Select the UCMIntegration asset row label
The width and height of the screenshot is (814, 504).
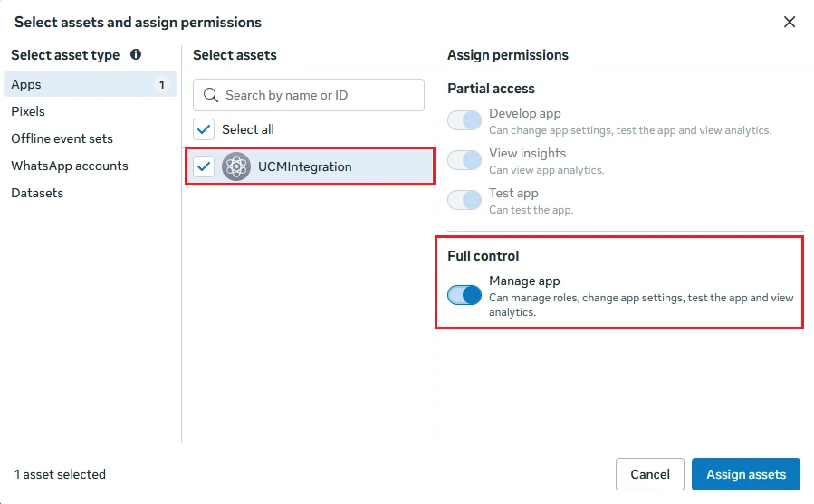pos(305,166)
